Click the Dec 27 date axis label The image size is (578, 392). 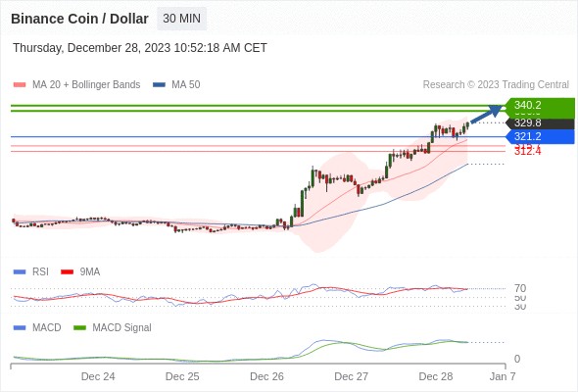point(352,377)
